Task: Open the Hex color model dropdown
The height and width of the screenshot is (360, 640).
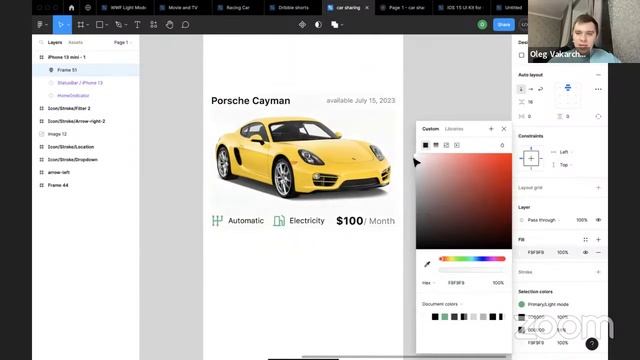Action: pyautogui.click(x=428, y=283)
